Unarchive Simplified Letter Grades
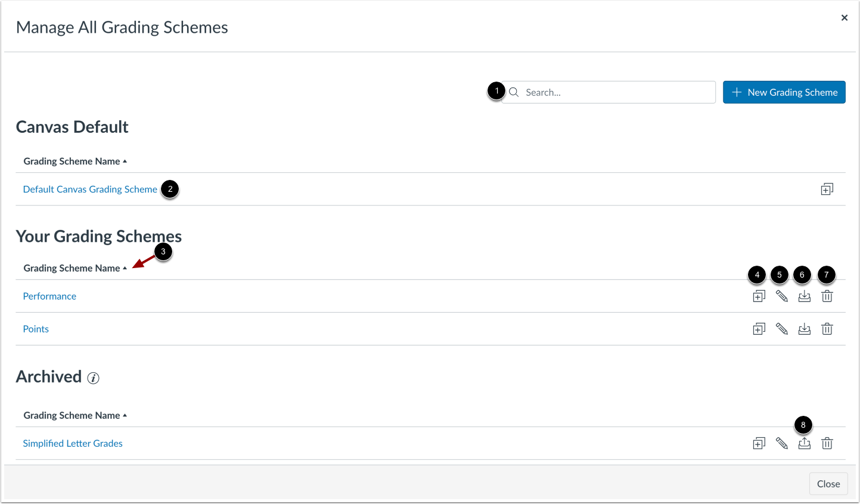860x504 pixels. click(804, 443)
